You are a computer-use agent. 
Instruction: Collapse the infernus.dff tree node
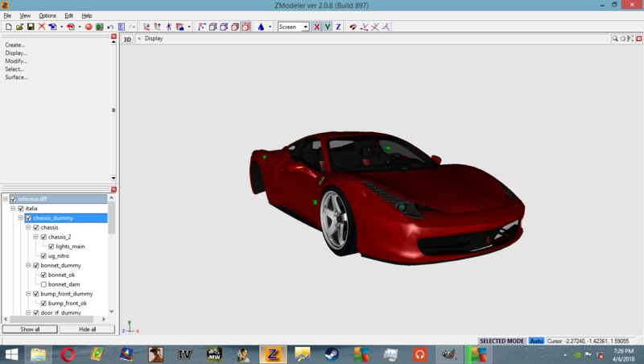(x=6, y=199)
